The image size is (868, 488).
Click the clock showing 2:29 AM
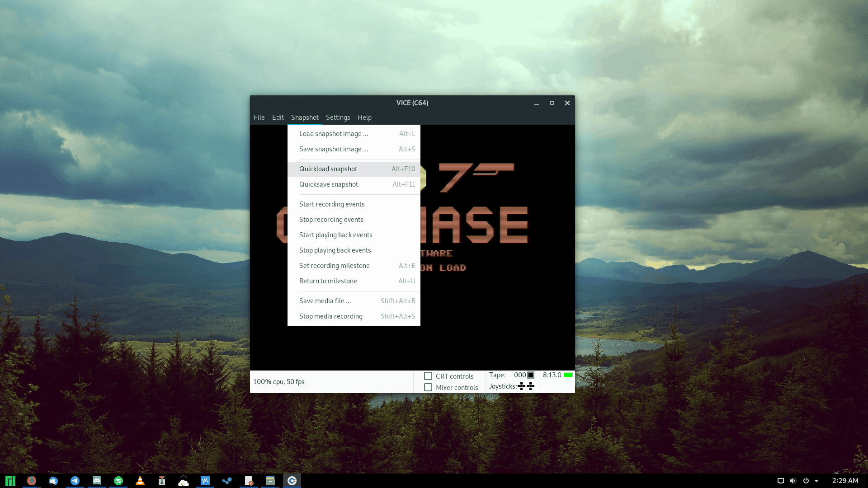[x=845, y=481]
